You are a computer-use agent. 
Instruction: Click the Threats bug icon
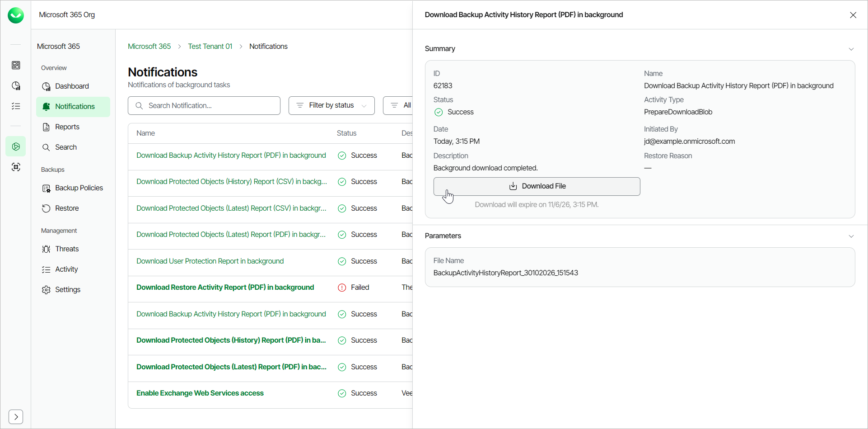point(46,249)
